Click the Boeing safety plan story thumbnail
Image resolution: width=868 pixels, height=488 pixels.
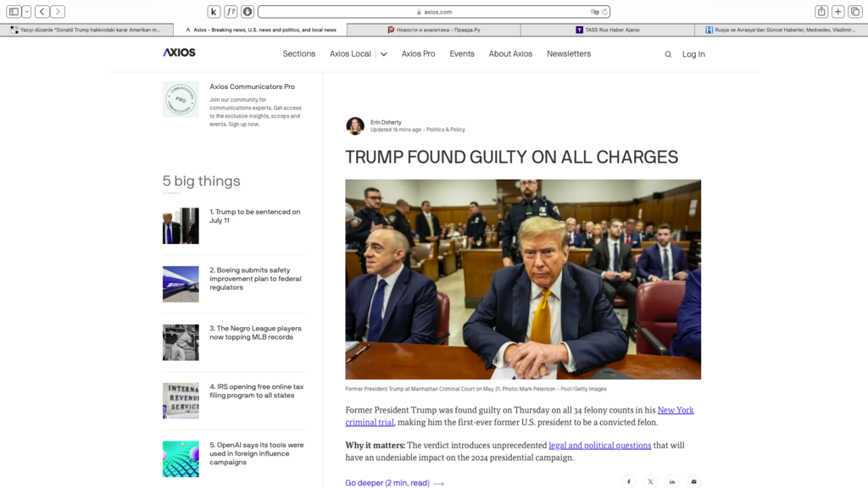click(181, 284)
